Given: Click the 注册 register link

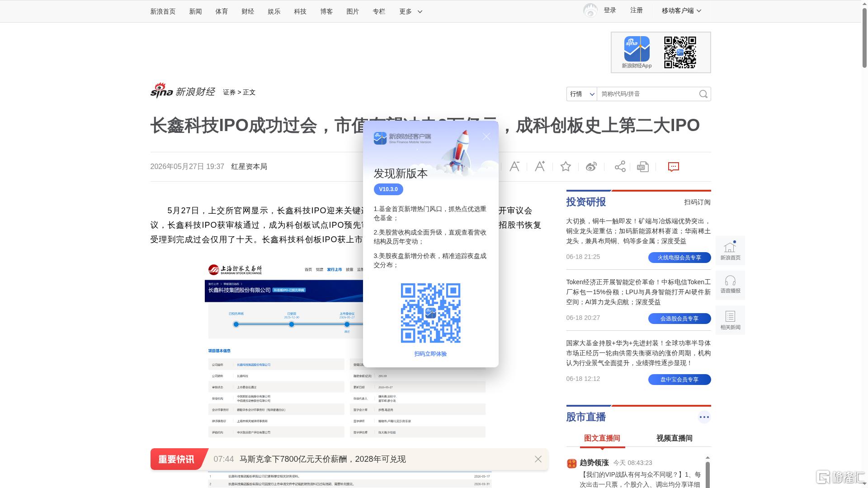Looking at the screenshot, I should pos(637,10).
